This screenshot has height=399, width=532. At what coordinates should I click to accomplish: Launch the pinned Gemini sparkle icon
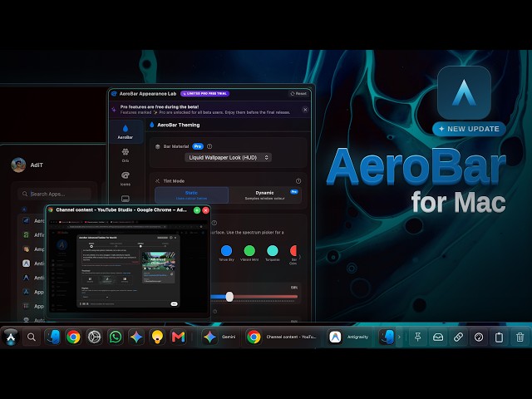[136, 337]
